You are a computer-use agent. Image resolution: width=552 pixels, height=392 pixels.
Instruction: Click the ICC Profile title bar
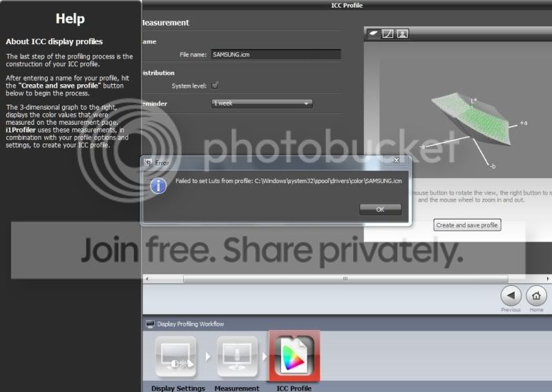click(346, 6)
